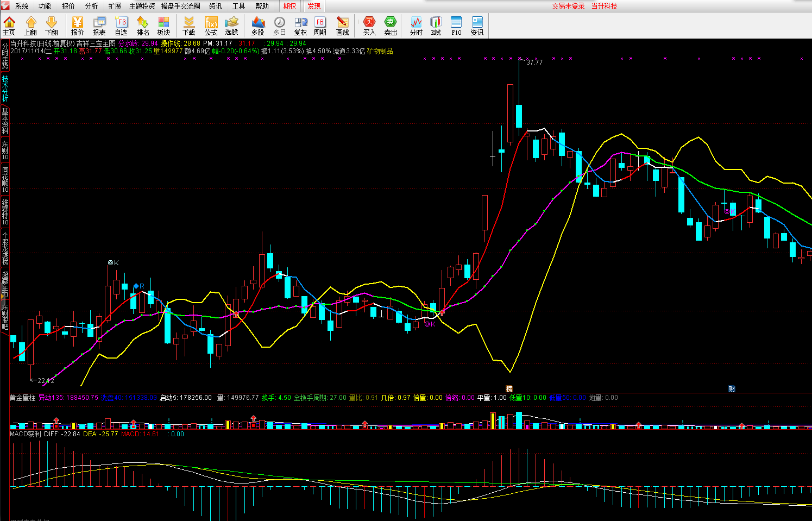Click the 板块 sector icon
This screenshot has height=521, width=812.
[163, 26]
